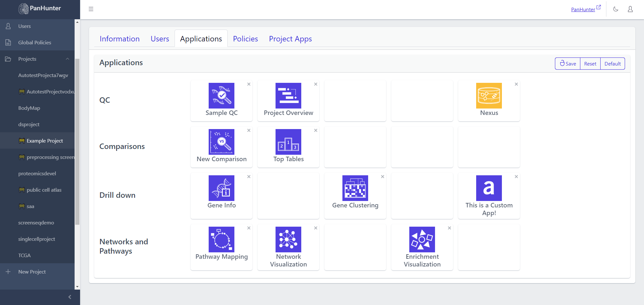Open the Sample QC app icon

[x=221, y=96]
